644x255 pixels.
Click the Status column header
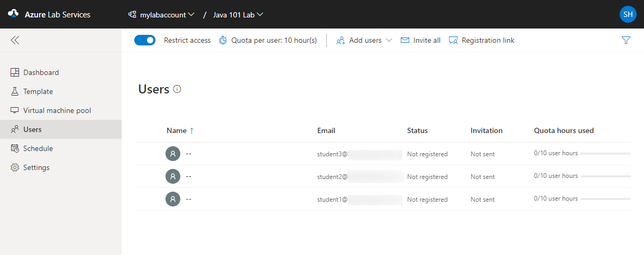[417, 130]
